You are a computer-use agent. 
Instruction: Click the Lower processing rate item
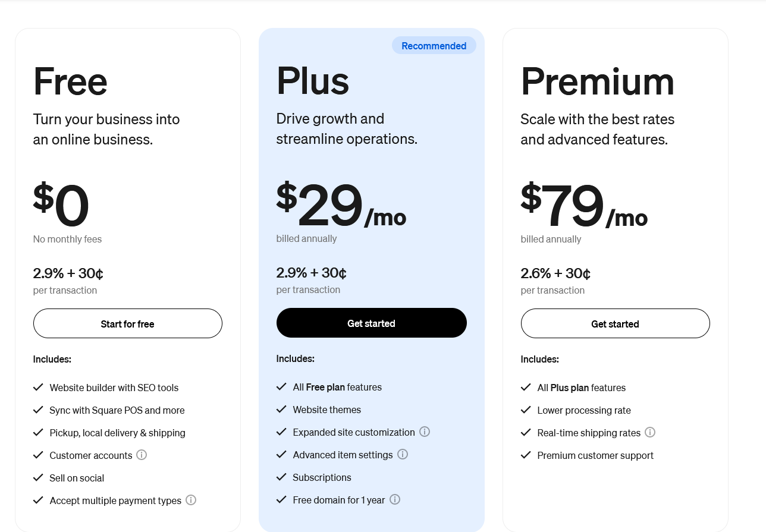click(584, 410)
